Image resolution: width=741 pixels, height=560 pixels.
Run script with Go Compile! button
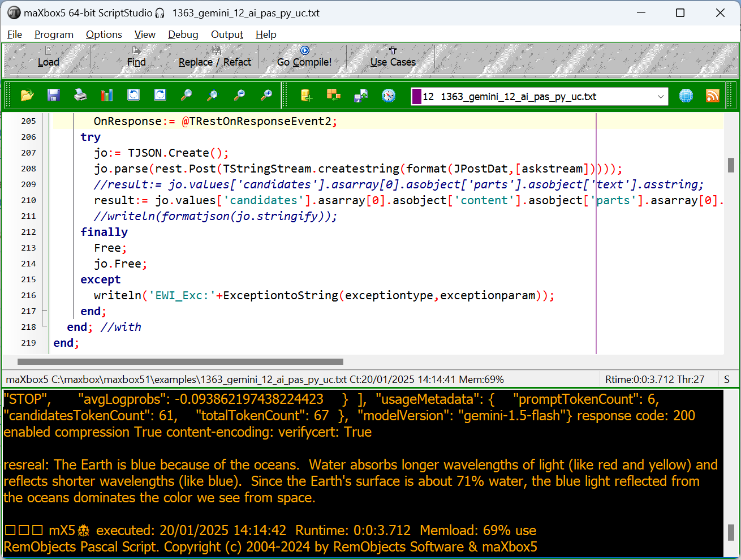point(304,57)
